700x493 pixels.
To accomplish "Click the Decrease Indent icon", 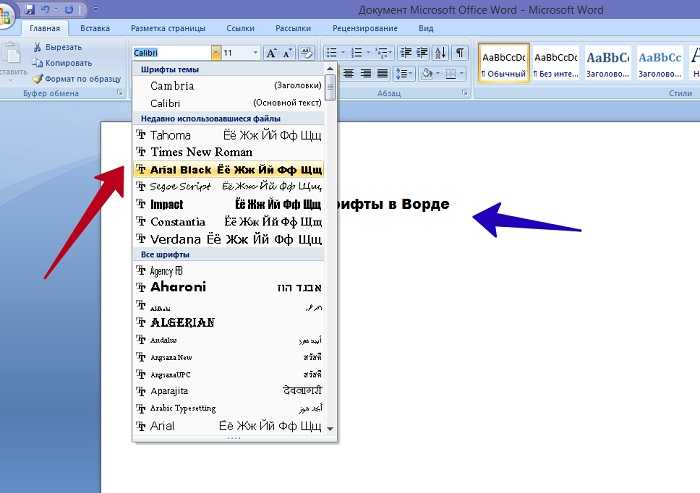I will (406, 53).
